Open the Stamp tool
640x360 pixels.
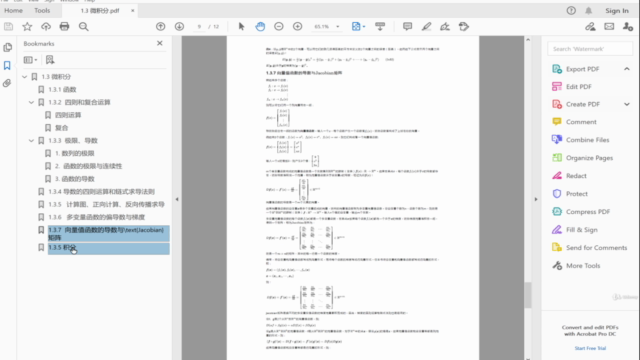(464, 27)
